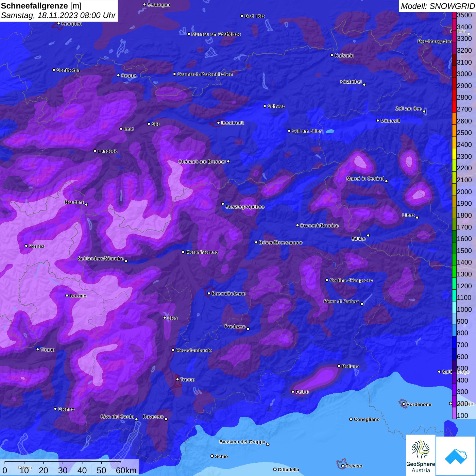Click the Lienz marker dot
Viewport: 476px width, 476px height.
(x=417, y=217)
